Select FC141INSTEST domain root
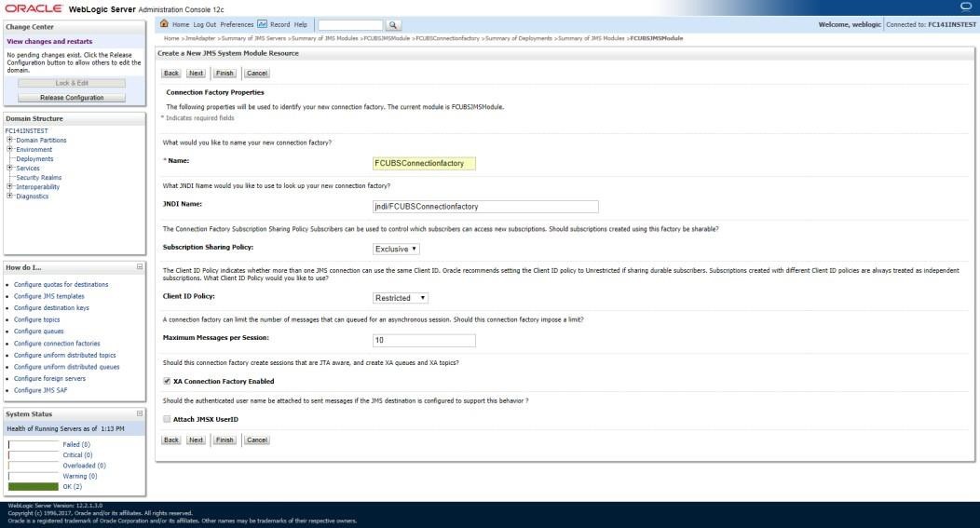Viewport: 980px width, 528px height. [x=27, y=130]
